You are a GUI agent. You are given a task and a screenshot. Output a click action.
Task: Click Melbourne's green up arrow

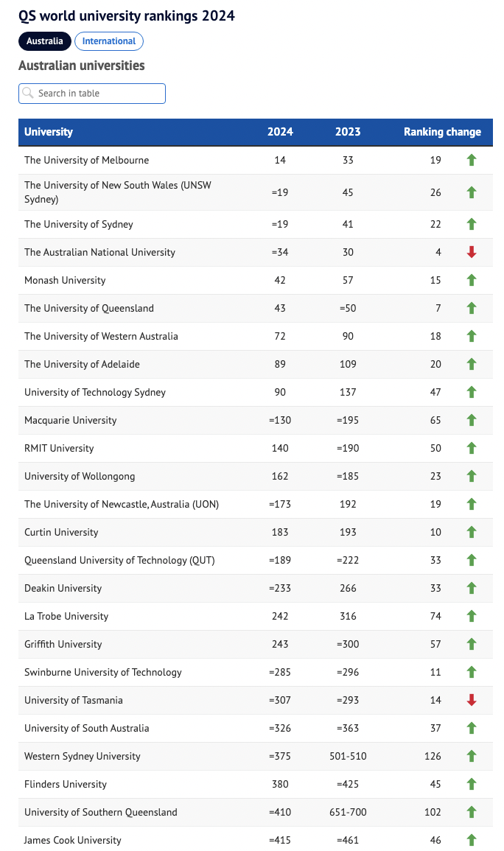point(472,161)
